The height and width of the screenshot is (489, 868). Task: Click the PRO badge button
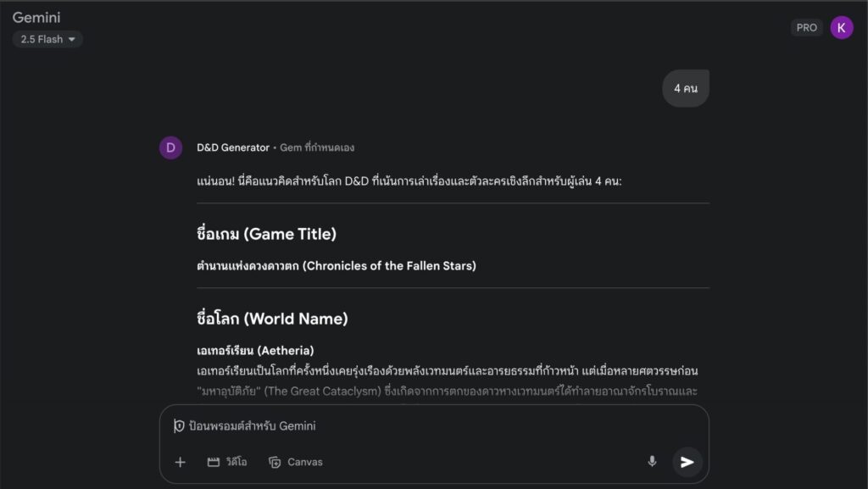(806, 28)
